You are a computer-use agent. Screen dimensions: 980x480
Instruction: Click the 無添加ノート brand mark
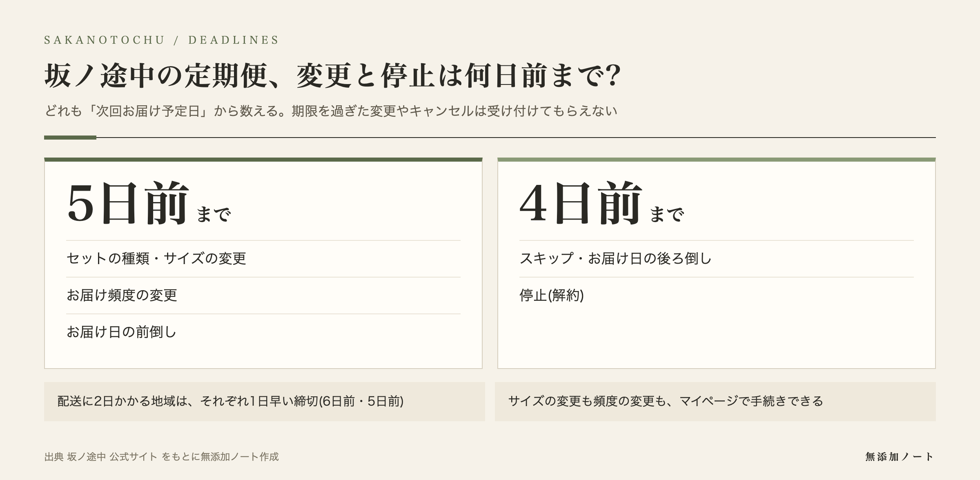pos(900,457)
